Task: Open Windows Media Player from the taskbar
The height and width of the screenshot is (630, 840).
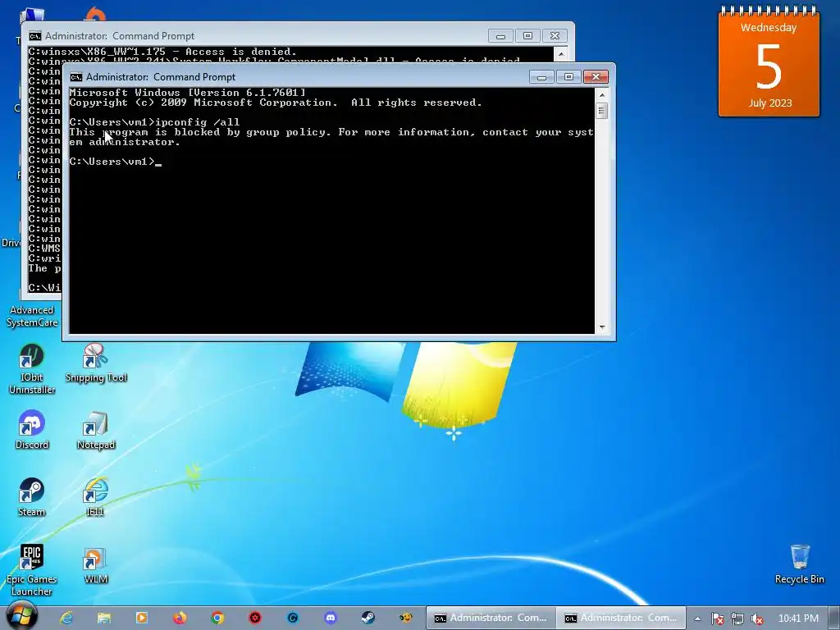Action: 141,619
